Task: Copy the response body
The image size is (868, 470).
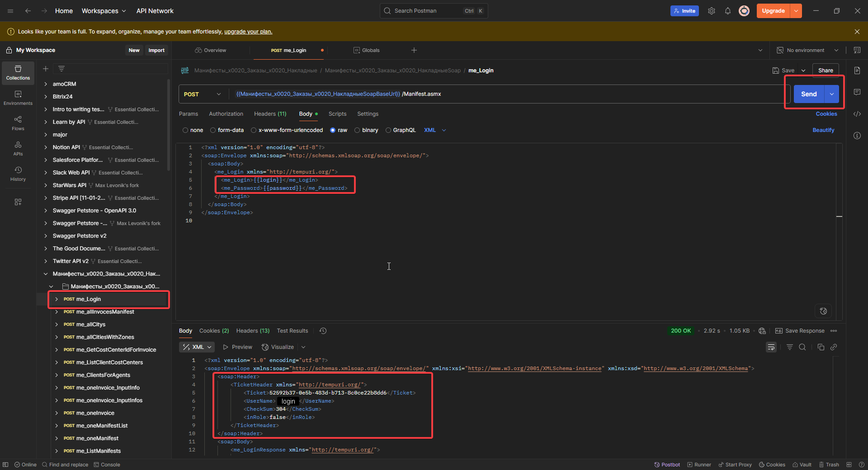Action: tap(821, 347)
